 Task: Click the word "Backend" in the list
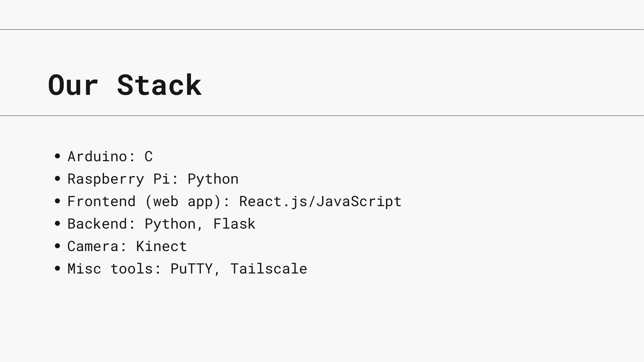click(x=97, y=224)
